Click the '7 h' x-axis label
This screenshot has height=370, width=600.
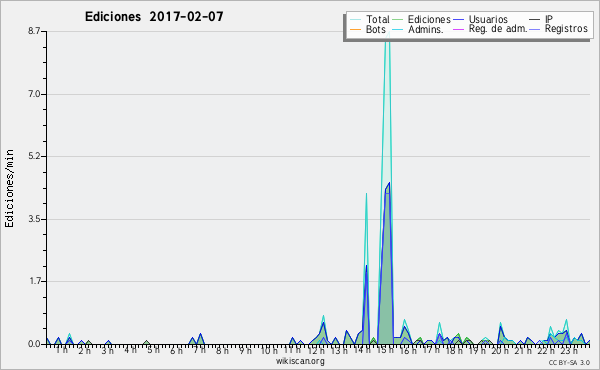(x=199, y=350)
